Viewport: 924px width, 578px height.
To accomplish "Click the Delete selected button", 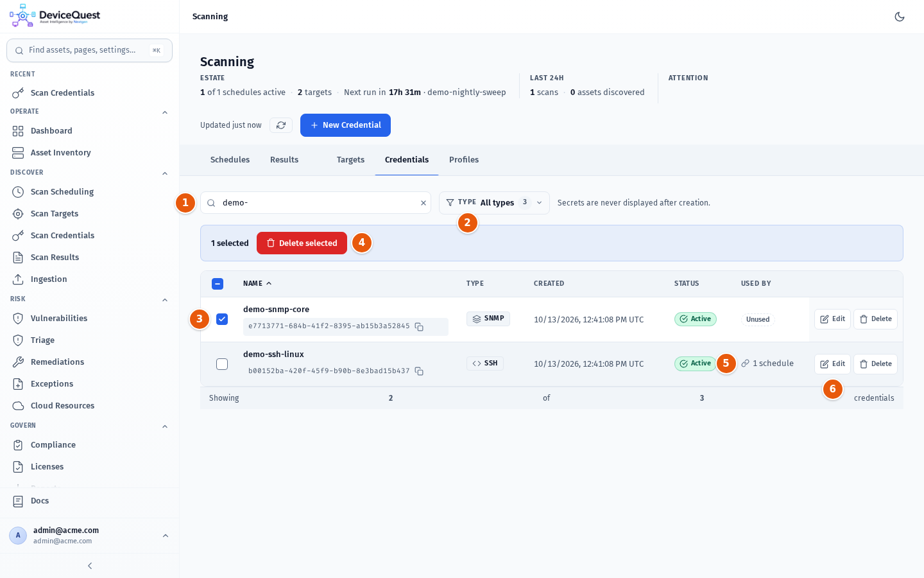I will coord(302,243).
